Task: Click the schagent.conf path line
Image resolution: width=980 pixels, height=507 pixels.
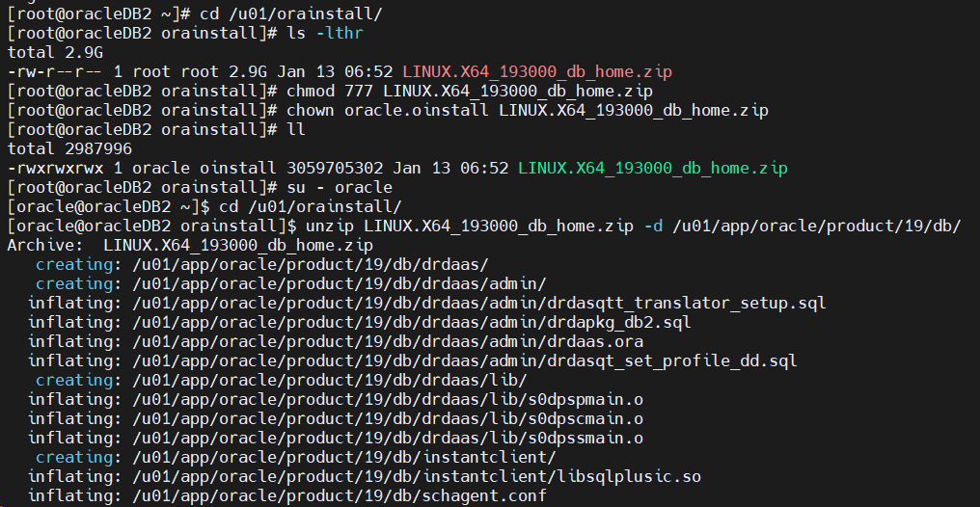Action: [340, 496]
